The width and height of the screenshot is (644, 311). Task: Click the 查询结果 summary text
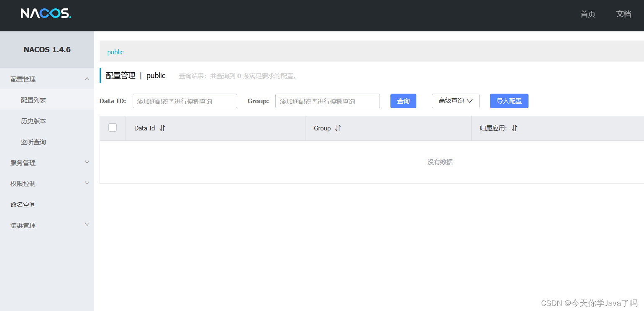tap(238, 76)
